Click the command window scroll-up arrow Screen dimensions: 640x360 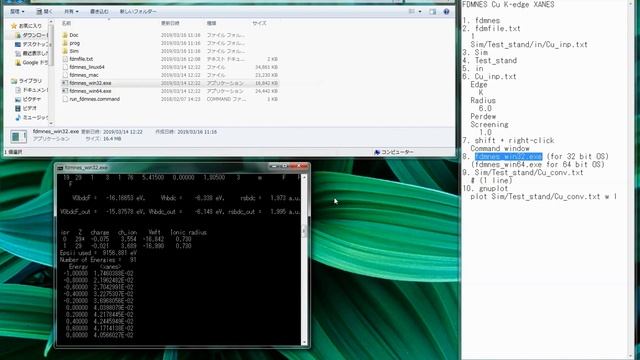click(304, 178)
